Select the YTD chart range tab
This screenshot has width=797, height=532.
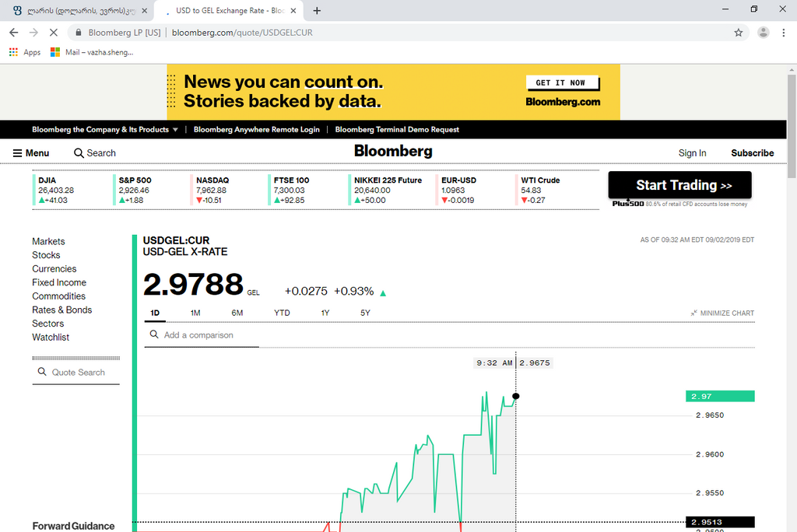(282, 313)
